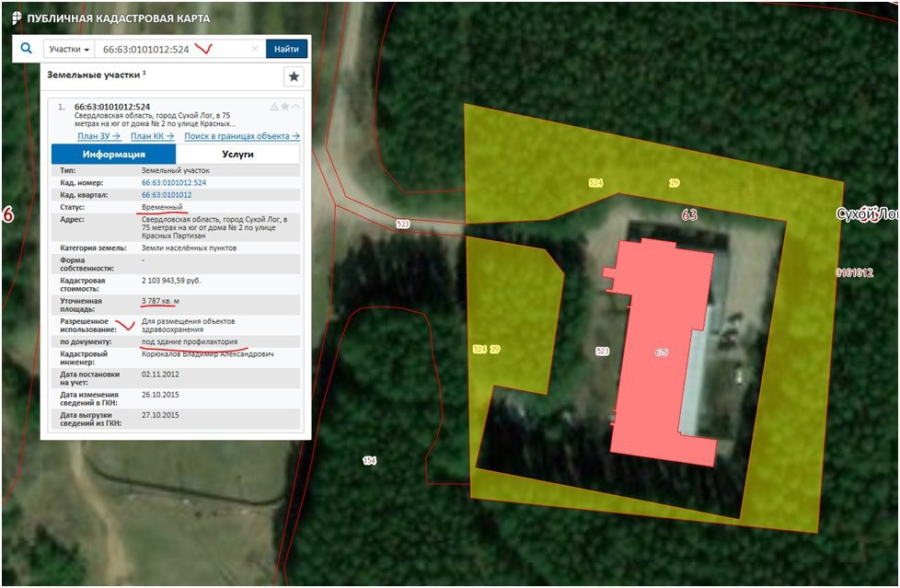
Task: Click the magnifying glass search icon
Action: (26, 49)
